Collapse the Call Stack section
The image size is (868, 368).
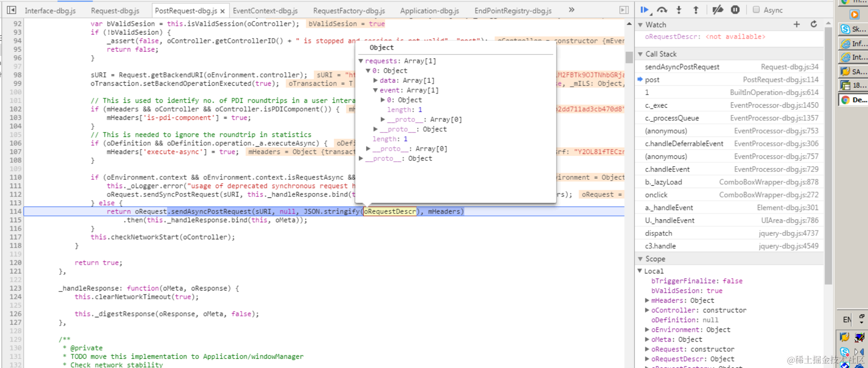(x=641, y=54)
